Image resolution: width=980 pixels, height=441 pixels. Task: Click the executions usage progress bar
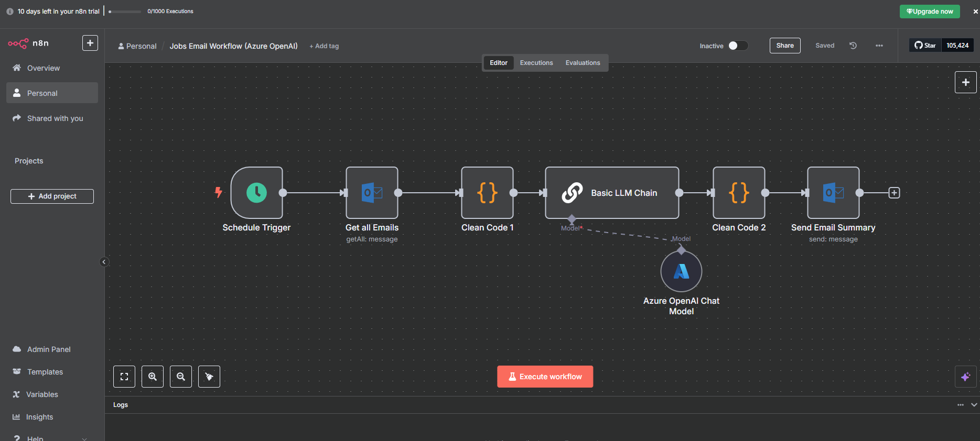pos(125,12)
